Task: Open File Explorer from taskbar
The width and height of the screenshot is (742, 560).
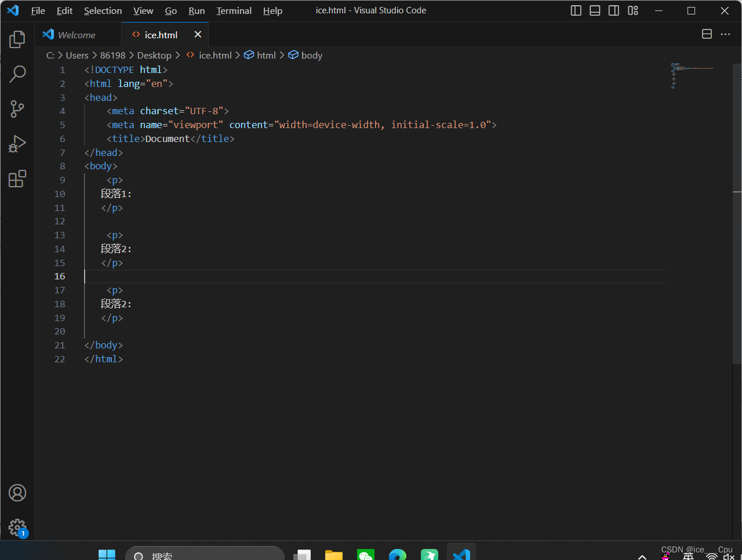Action: click(334, 555)
